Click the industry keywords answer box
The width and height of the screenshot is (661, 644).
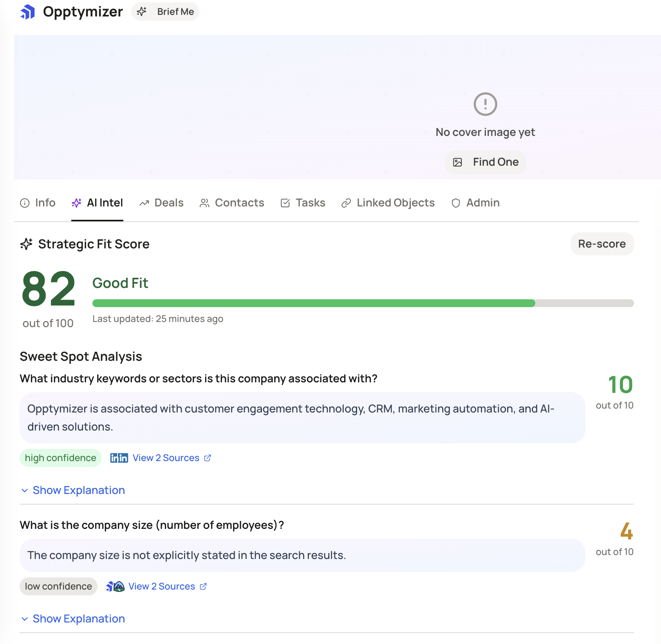tap(302, 418)
